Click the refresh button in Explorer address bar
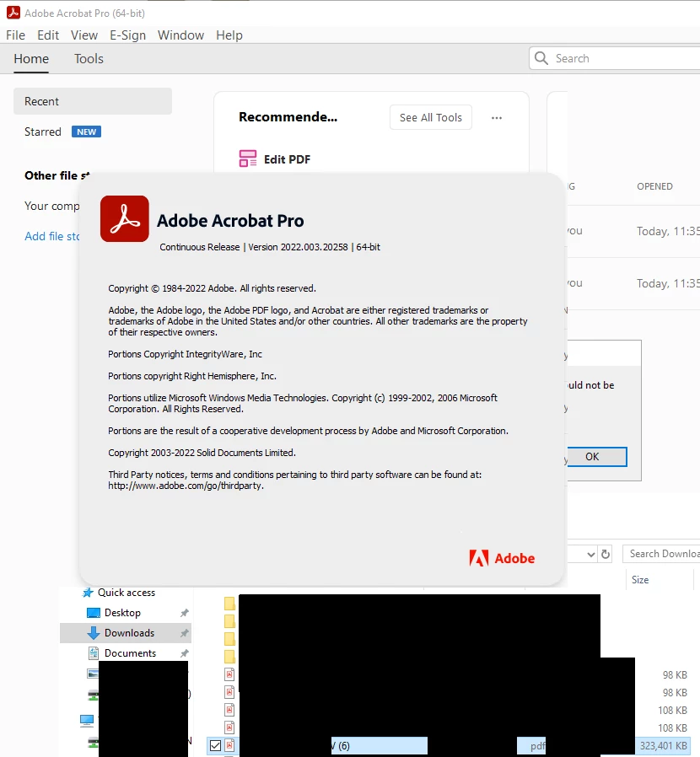Screen dimensions: 700x757 click(606, 554)
